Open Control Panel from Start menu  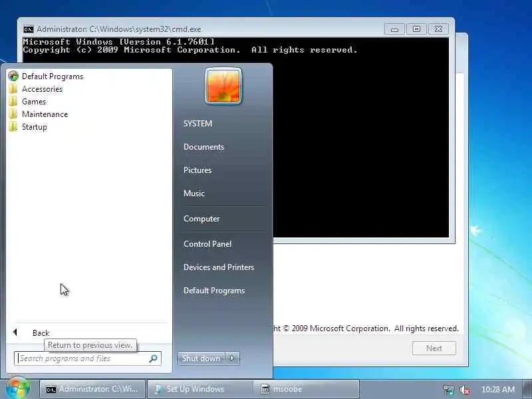point(207,244)
